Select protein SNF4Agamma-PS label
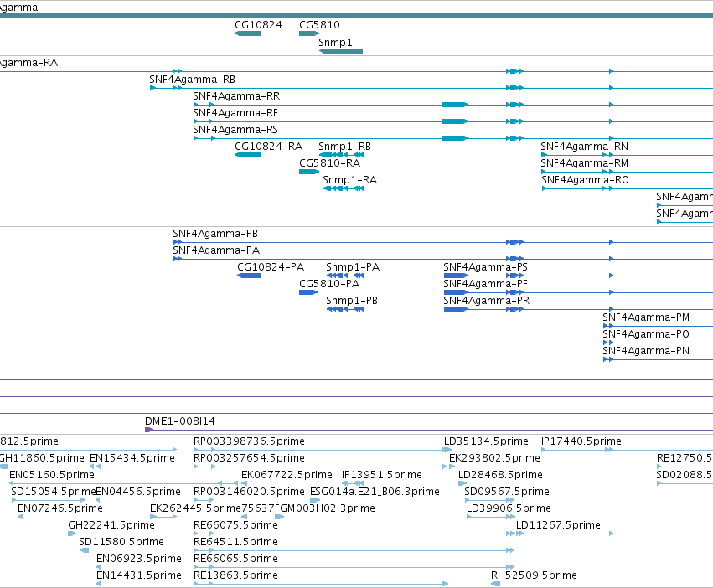The width and height of the screenshot is (713, 588). 486,267
